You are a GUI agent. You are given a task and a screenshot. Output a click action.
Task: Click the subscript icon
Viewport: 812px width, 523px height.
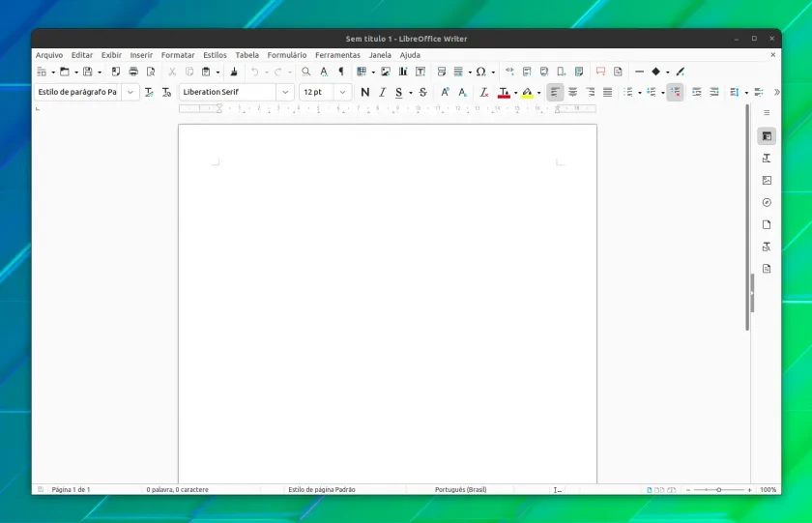point(462,92)
